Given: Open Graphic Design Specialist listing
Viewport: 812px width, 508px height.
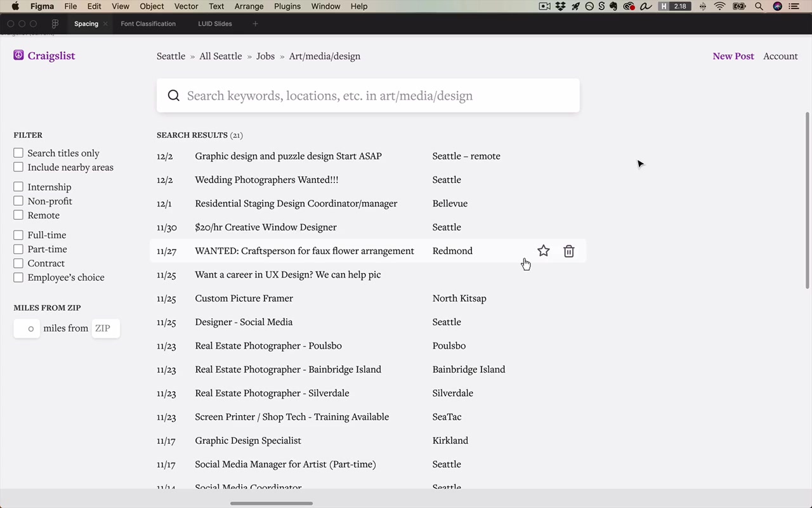Looking at the screenshot, I should coord(248,441).
